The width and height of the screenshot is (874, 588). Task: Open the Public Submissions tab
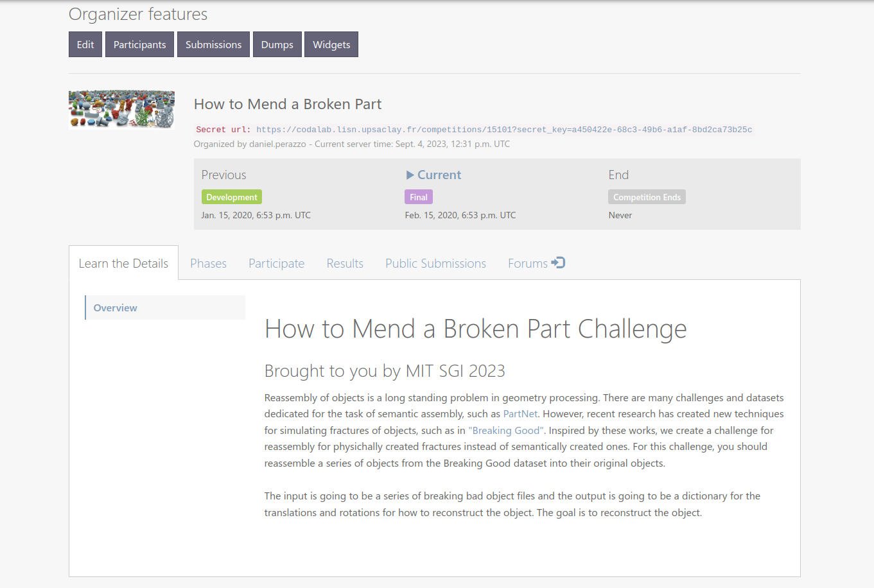tap(435, 263)
